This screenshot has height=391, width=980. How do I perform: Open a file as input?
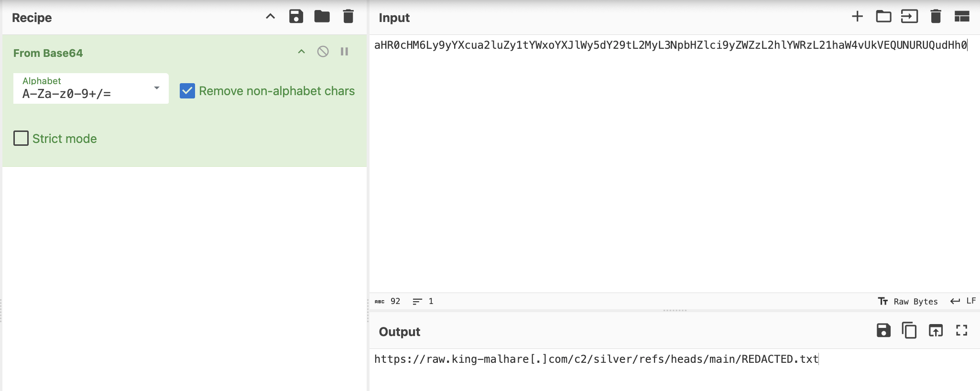pyautogui.click(x=883, y=16)
